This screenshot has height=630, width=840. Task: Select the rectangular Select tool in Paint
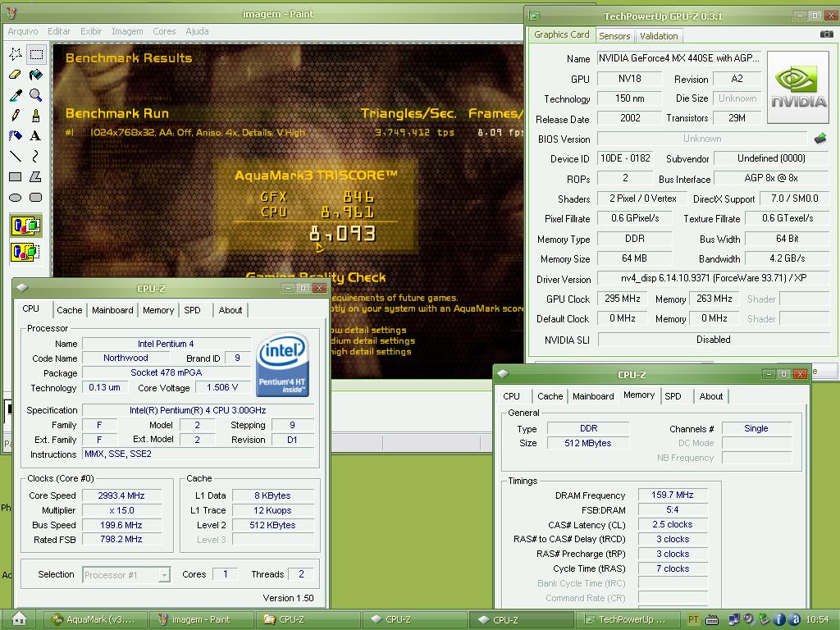coord(36,54)
